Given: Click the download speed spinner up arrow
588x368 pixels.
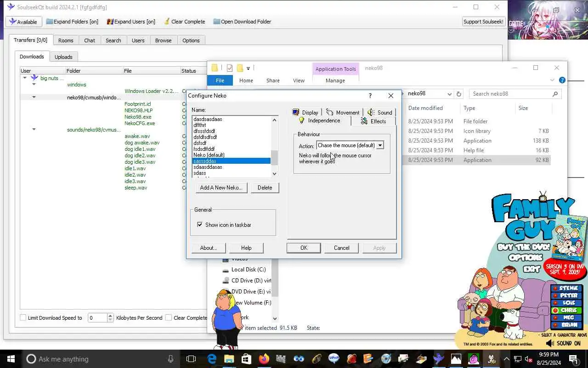Looking at the screenshot, I should pyautogui.click(x=110, y=316).
